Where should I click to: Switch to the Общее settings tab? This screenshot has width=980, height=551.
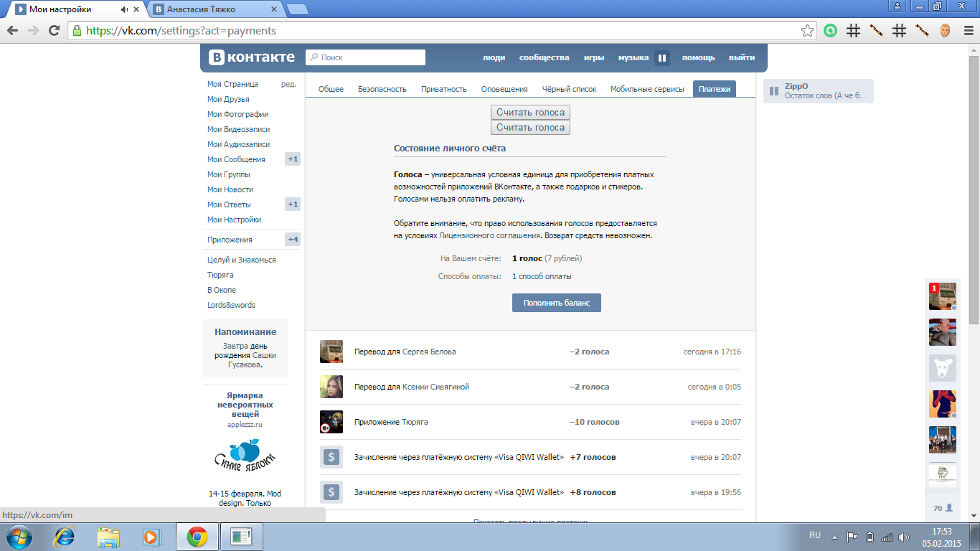point(331,89)
